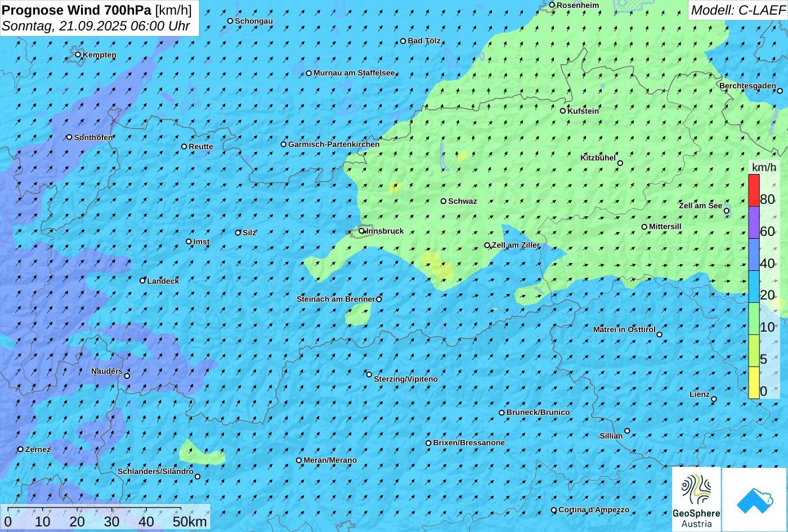
Task: Click the red 80 km/h legend swatch
Action: pyautogui.click(x=754, y=190)
